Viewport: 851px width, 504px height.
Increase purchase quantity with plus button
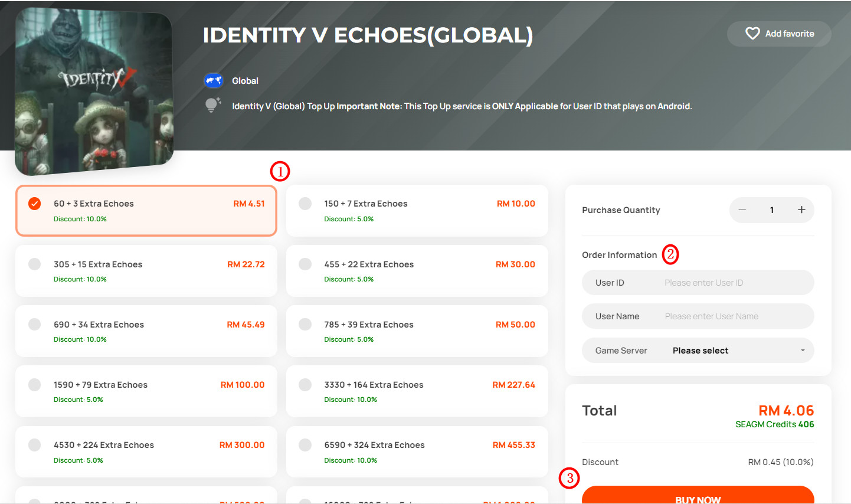801,210
